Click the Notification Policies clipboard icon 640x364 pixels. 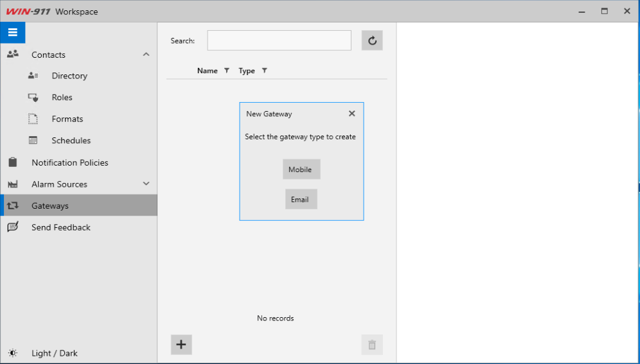[x=13, y=162]
